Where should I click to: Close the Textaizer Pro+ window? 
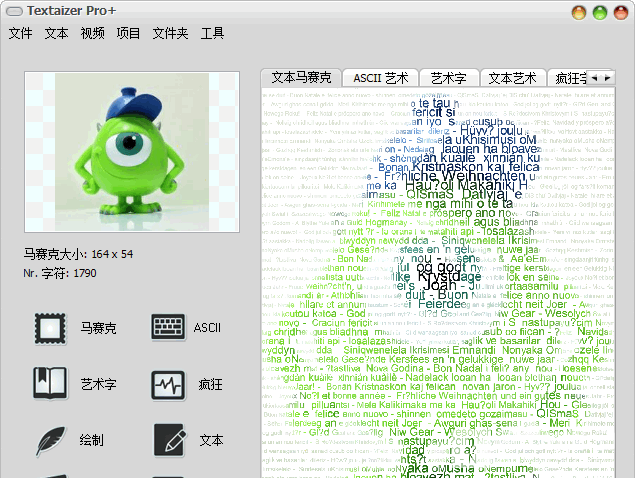click(x=621, y=13)
